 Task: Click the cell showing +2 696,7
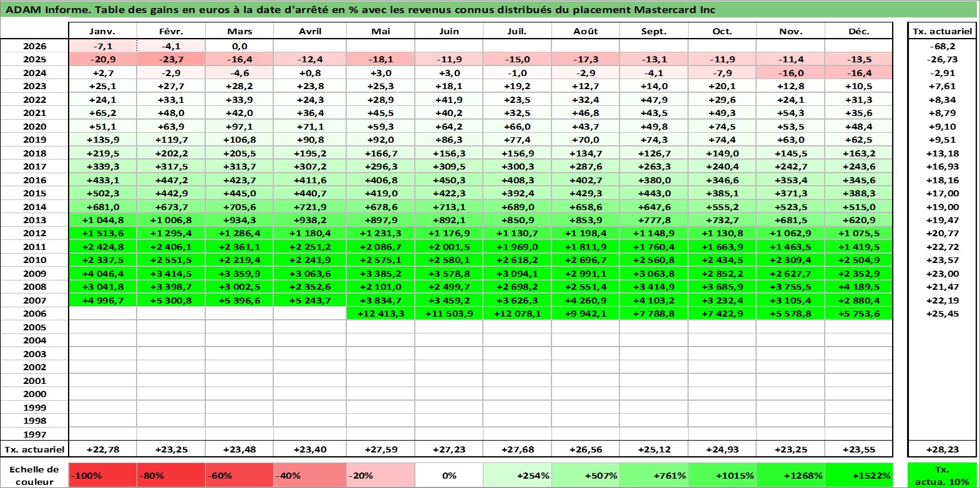pos(585,260)
